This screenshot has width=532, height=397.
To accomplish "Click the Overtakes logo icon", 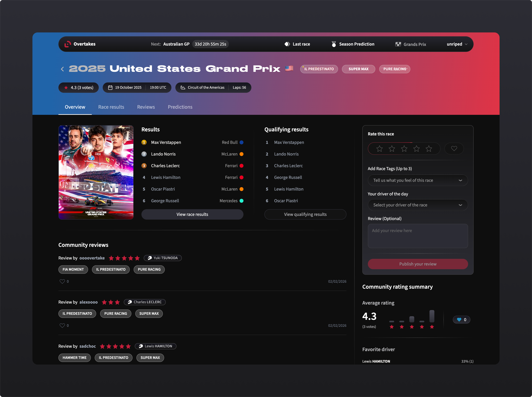I will coord(67,44).
